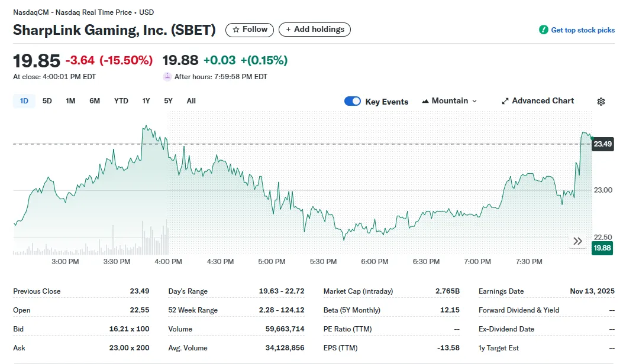Show the All time range

pos(191,101)
